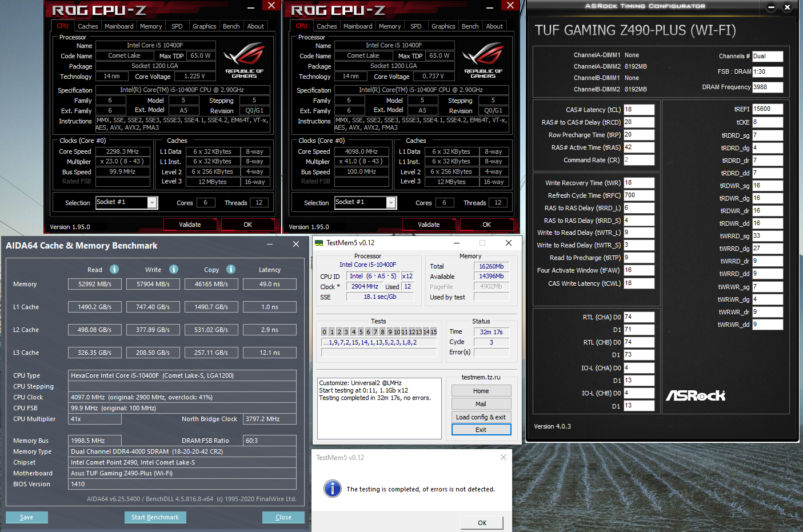Viewport: 803px width, 532px height.
Task: Minimize the ASRock Timing Configurator window
Action: 771,7
